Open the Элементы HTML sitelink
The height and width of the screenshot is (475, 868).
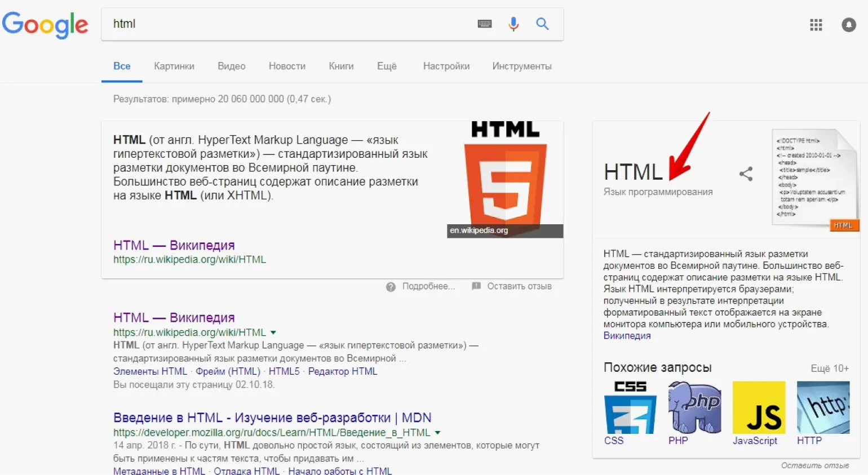pyautogui.click(x=150, y=371)
